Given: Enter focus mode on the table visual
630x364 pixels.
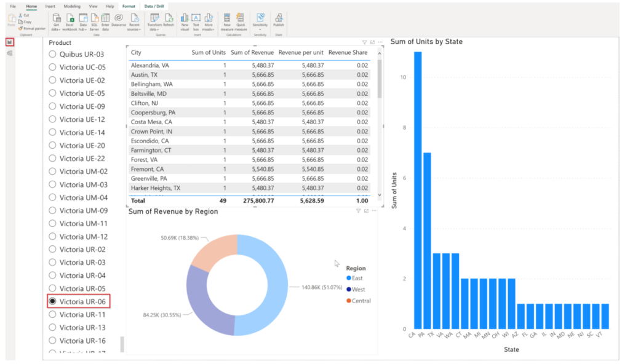Looking at the screenshot, I should [372, 42].
